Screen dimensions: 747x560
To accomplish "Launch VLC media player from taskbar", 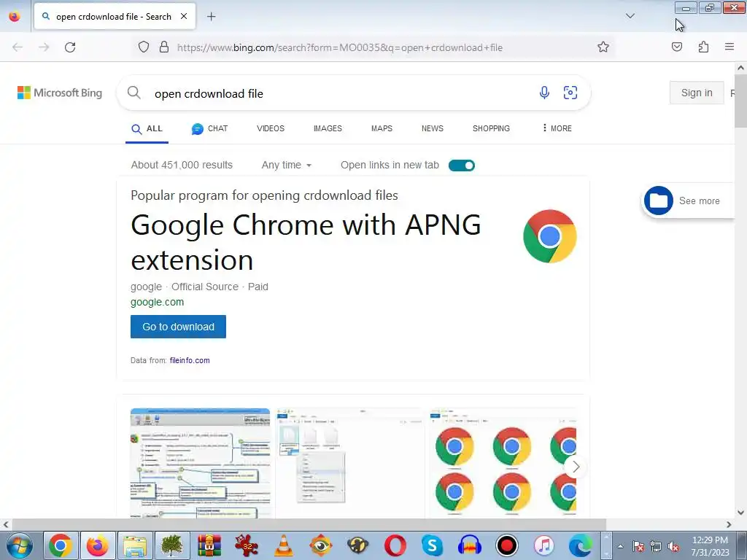I will click(284, 545).
